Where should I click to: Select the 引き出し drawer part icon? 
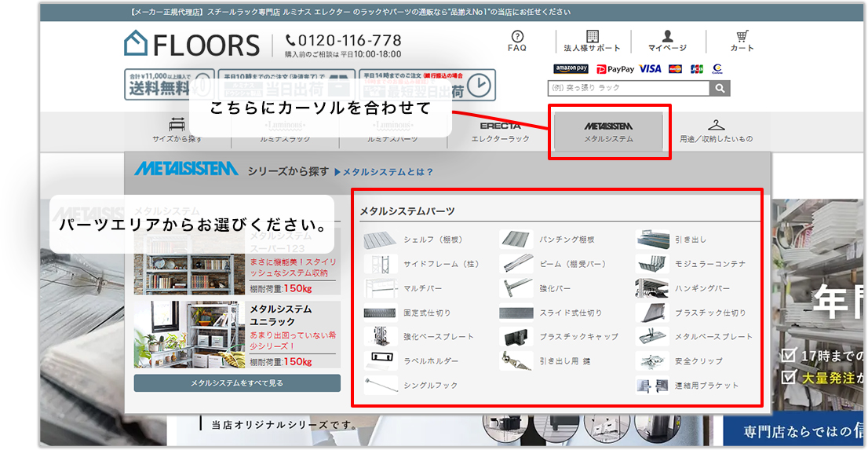point(652,240)
